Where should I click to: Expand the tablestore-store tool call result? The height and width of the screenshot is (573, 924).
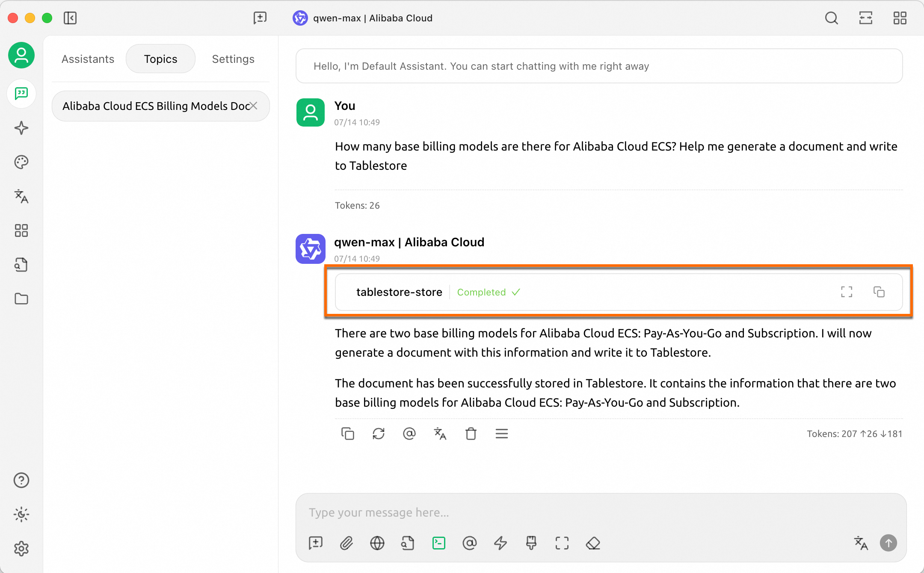(x=619, y=292)
